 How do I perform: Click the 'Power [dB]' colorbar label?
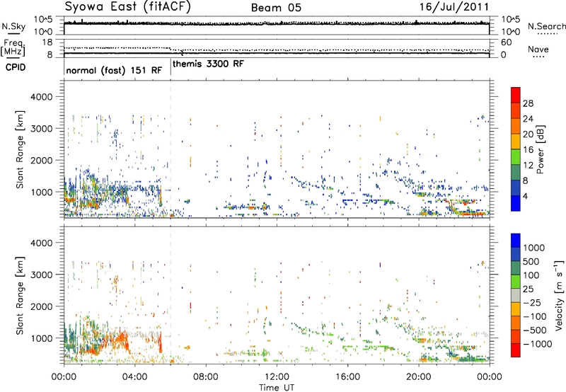tap(540, 149)
